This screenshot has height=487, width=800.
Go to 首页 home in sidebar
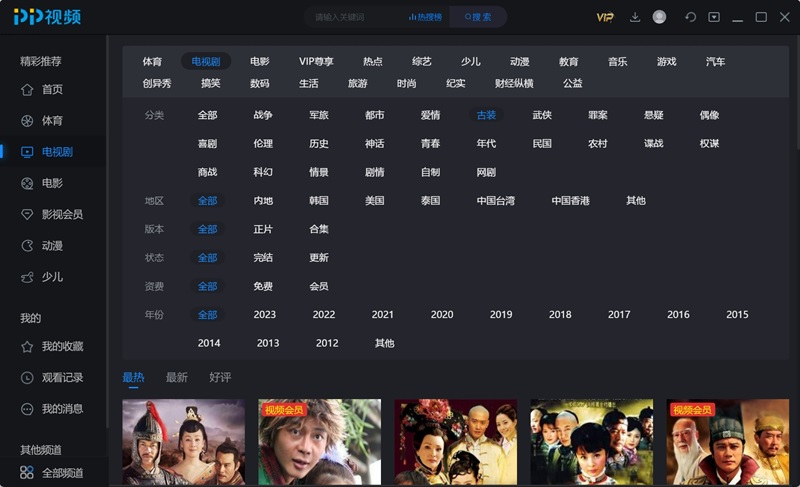point(52,90)
